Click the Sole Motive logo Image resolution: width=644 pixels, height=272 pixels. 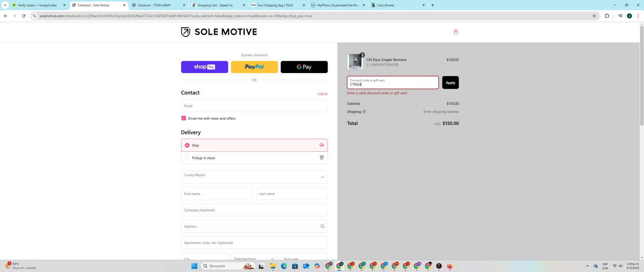tap(219, 32)
